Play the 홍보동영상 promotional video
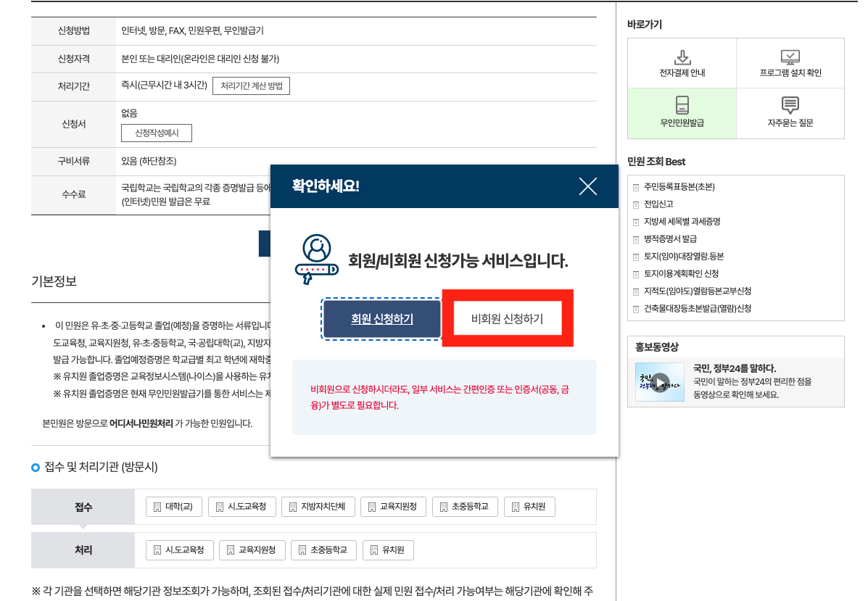The height and width of the screenshot is (601, 868). pos(660,382)
